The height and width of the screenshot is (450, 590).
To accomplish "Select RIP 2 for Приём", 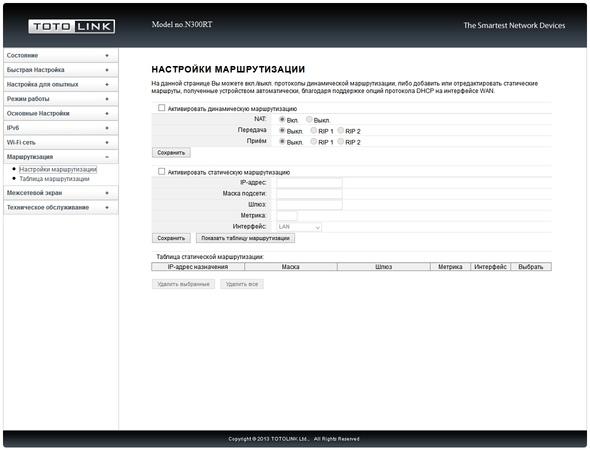I will [341, 141].
